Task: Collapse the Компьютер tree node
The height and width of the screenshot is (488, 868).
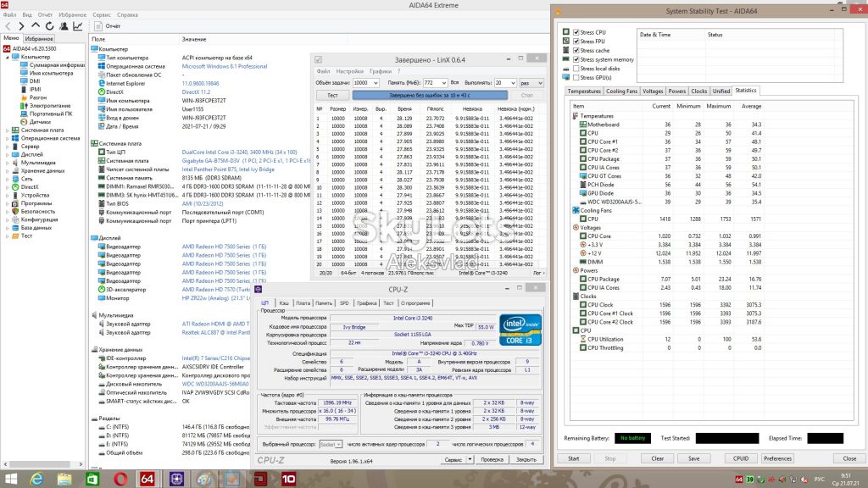Action: click(8, 57)
